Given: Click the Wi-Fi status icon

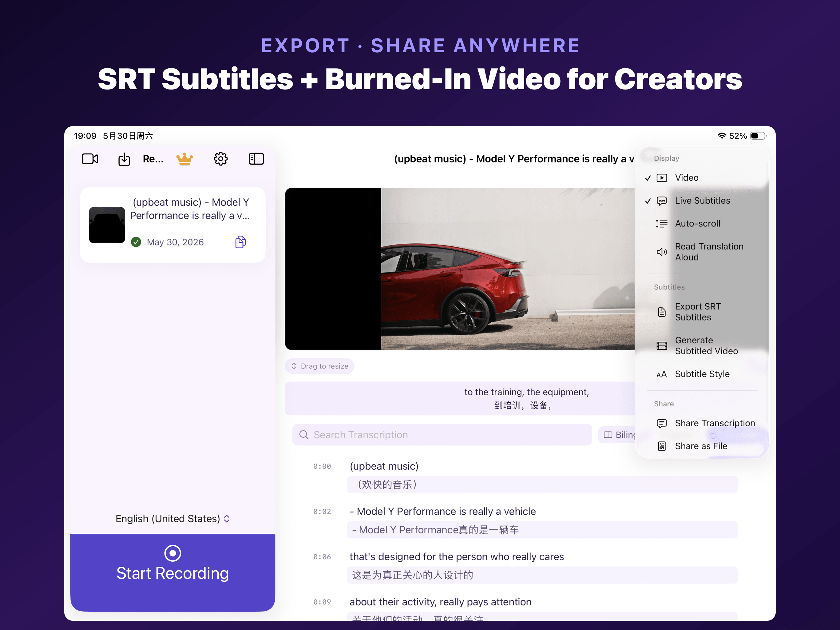Looking at the screenshot, I should point(722,136).
